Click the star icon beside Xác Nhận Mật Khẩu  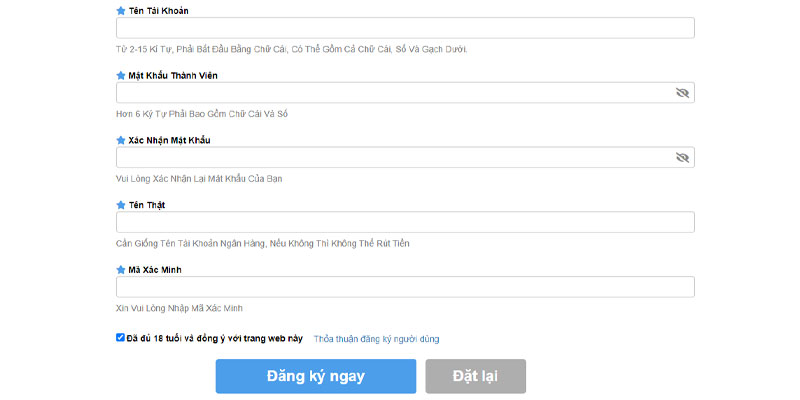tap(120, 140)
